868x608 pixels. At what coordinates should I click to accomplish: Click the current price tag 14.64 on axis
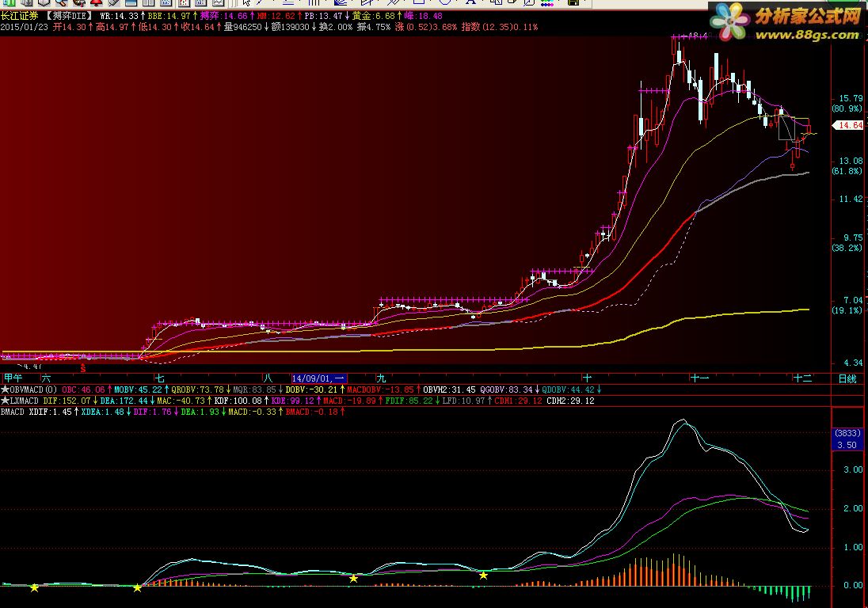pyautogui.click(x=849, y=126)
